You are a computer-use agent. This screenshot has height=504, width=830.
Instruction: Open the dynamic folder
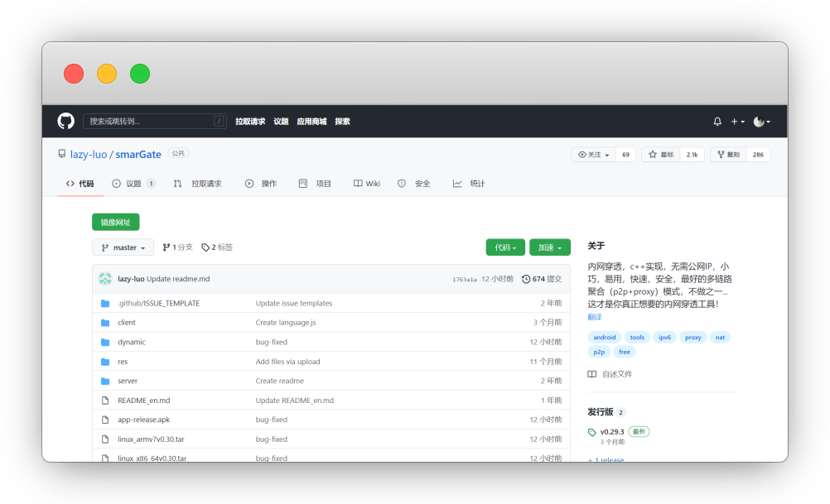pos(132,342)
